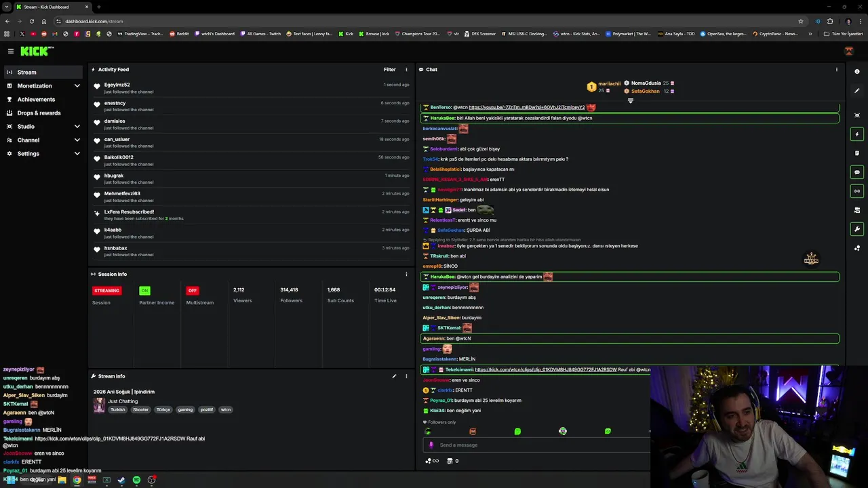Click the note icon in the right toolbar
This screenshot has width=868, height=488.
pos(857,153)
